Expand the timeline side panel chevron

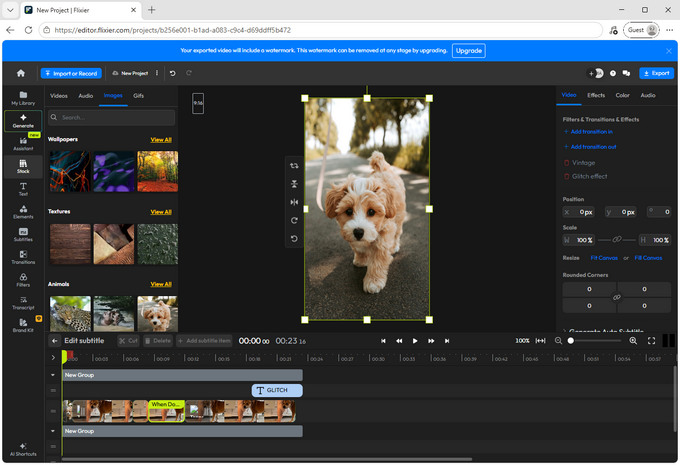click(x=53, y=358)
